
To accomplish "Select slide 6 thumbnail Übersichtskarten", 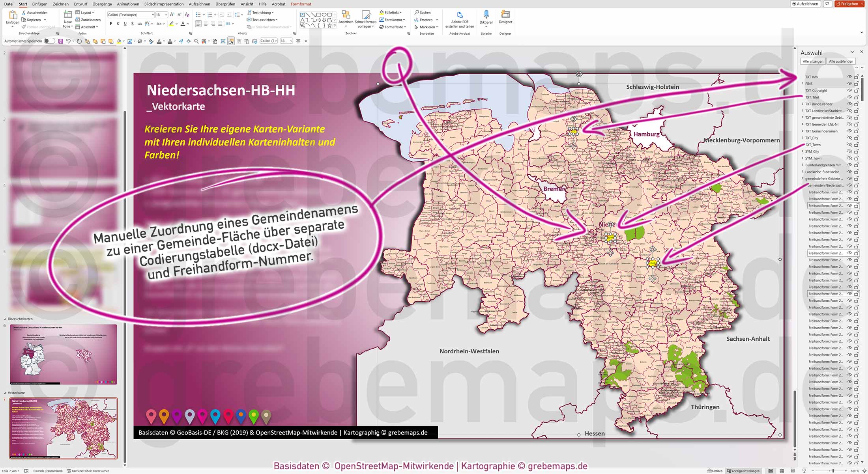I will tap(63, 355).
